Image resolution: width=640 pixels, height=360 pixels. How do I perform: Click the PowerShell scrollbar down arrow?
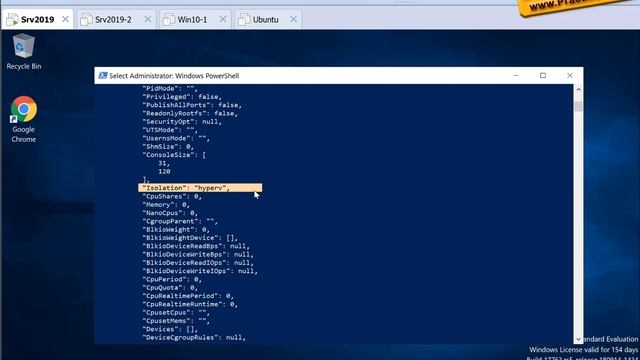pyautogui.click(x=578, y=340)
